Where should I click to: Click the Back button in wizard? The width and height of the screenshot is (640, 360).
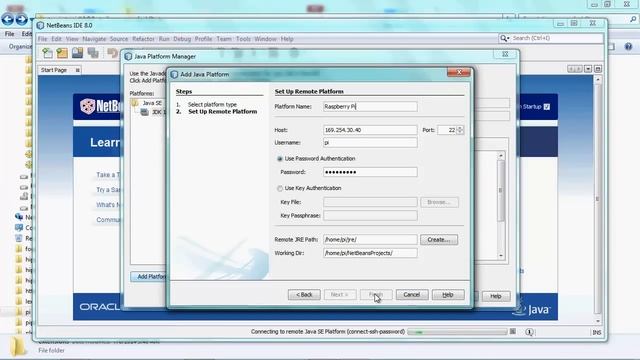click(304, 295)
